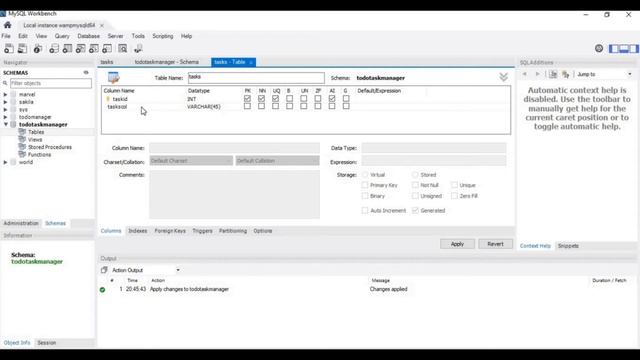Viewport: 640px width, 360px height.
Task: Collapse table header with double chevron
Action: [503, 77]
